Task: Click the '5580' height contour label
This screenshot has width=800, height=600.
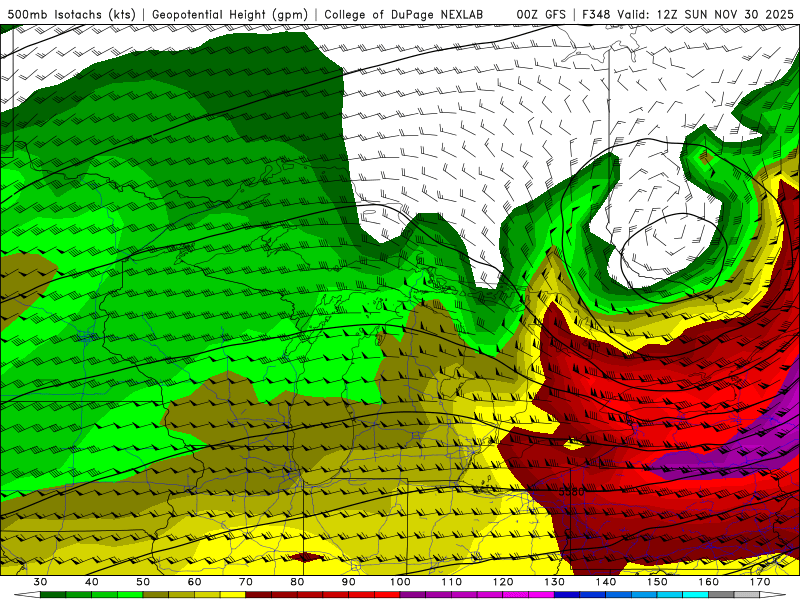Action: [571, 492]
